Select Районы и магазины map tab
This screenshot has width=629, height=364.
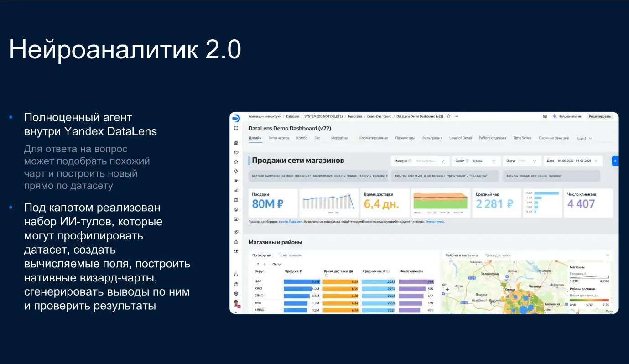click(x=462, y=255)
